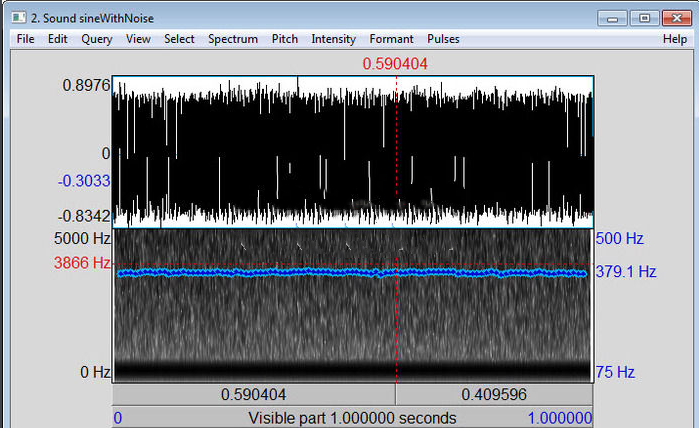Open the Query menu

pyautogui.click(x=97, y=39)
